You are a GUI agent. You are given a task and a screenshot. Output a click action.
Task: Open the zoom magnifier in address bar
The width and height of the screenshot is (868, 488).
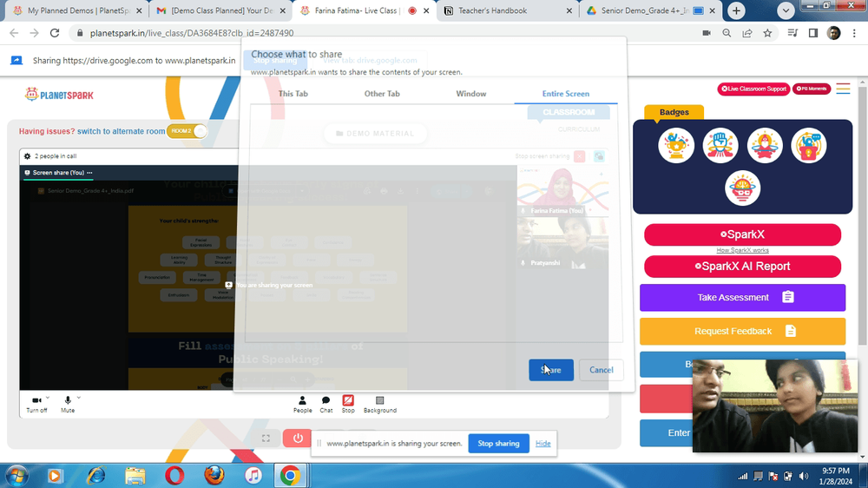point(727,33)
